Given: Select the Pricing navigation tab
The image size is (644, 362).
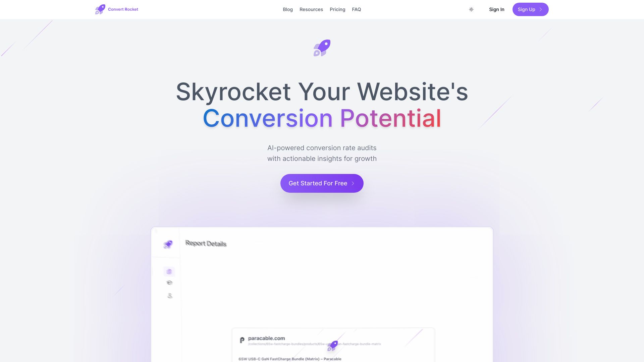Looking at the screenshot, I should 337,9.
